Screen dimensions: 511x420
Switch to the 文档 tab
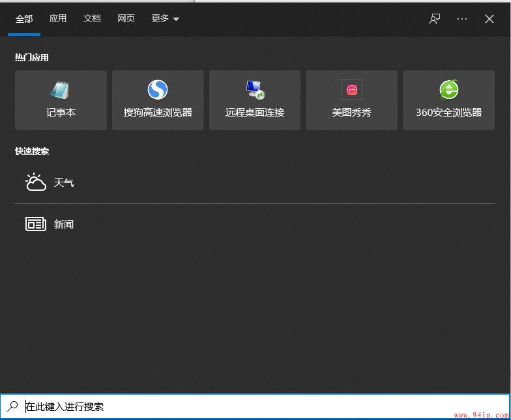click(x=92, y=18)
